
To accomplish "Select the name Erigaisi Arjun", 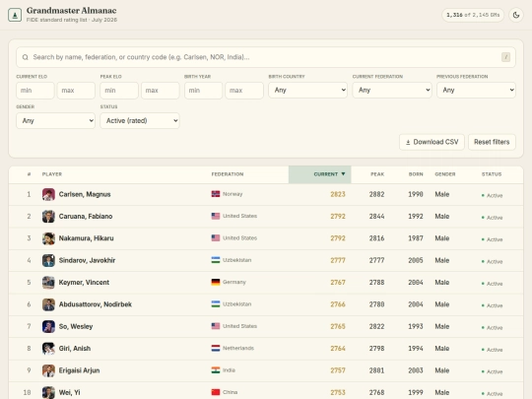I will click(x=80, y=370).
